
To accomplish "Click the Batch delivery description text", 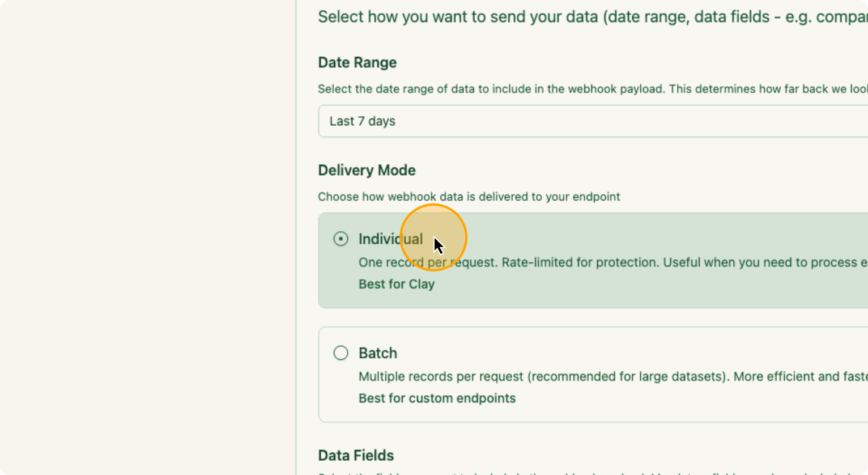I will (567, 376).
